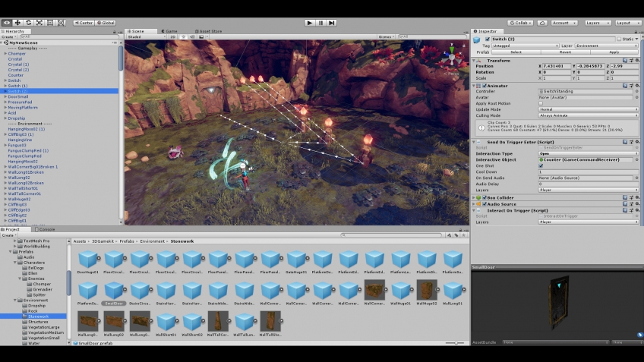Click the Step frame button
Viewport: 644px width, 362px height.
click(x=332, y=23)
